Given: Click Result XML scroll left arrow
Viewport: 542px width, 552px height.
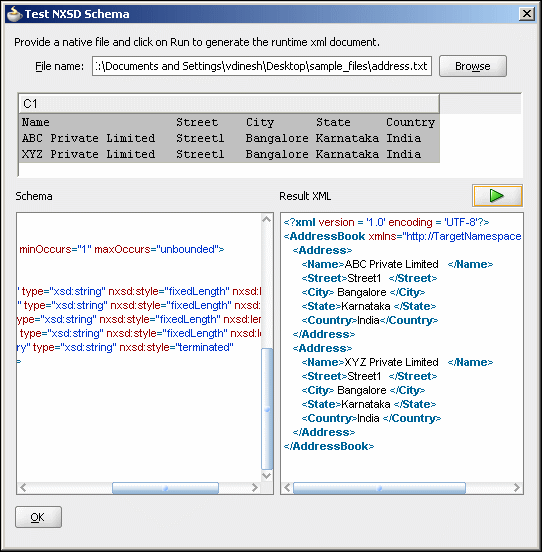Looking at the screenshot, I should 287,488.
